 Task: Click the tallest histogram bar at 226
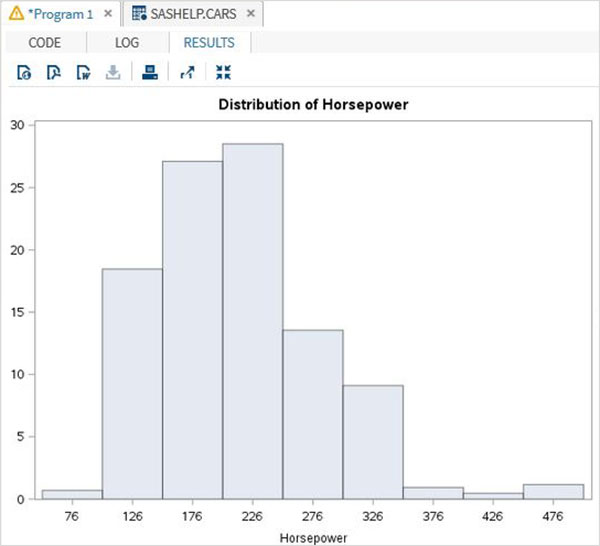(252, 321)
